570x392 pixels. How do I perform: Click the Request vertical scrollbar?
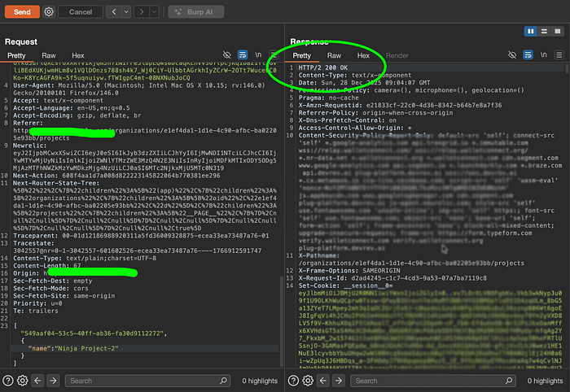pos(281,321)
